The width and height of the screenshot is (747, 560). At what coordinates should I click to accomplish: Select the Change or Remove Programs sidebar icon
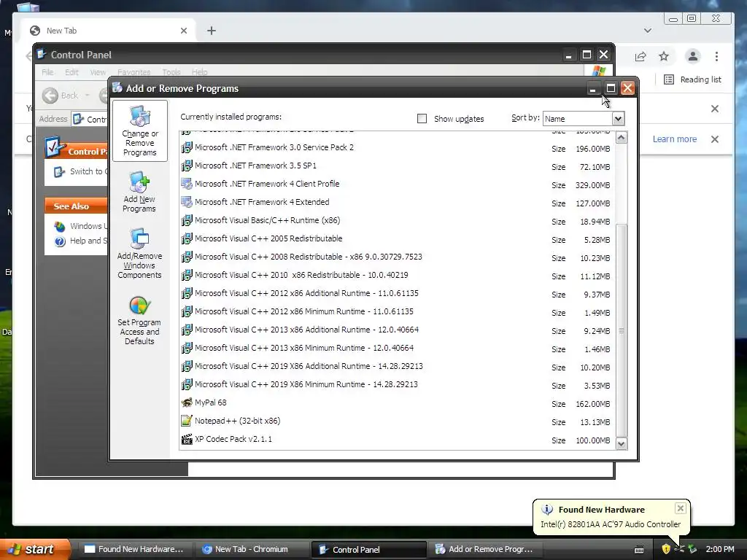tap(139, 116)
